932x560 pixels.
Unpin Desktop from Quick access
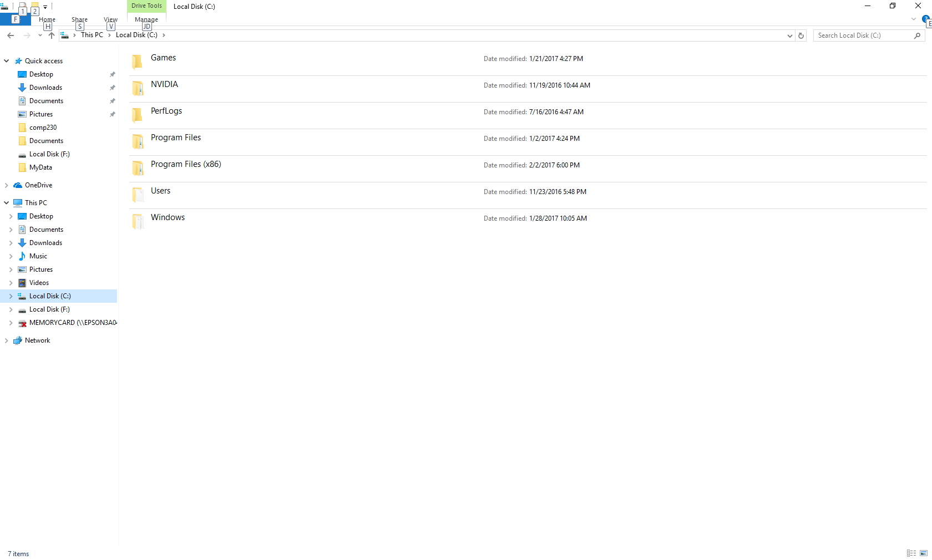[113, 74]
